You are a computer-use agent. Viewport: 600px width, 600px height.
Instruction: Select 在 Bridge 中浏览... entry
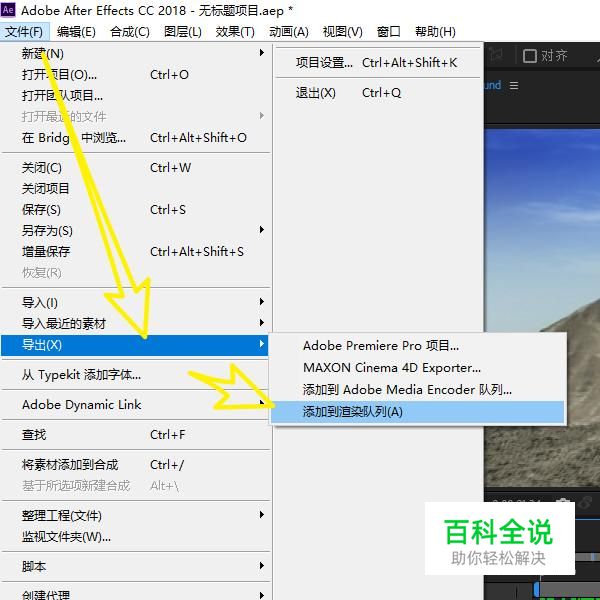[x=136, y=138]
